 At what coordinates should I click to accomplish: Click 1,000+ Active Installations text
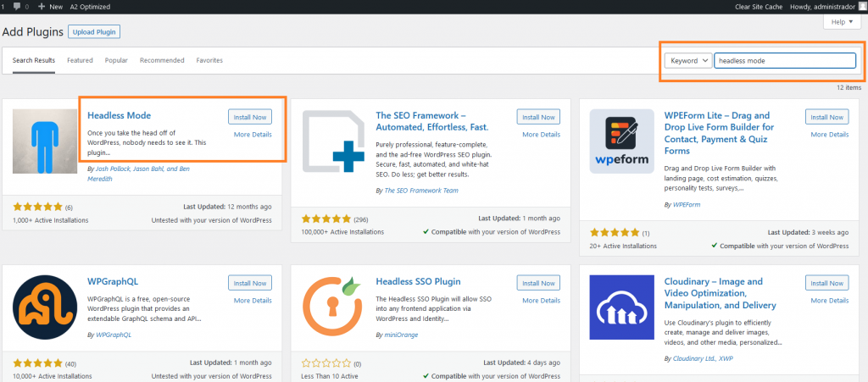click(x=50, y=220)
